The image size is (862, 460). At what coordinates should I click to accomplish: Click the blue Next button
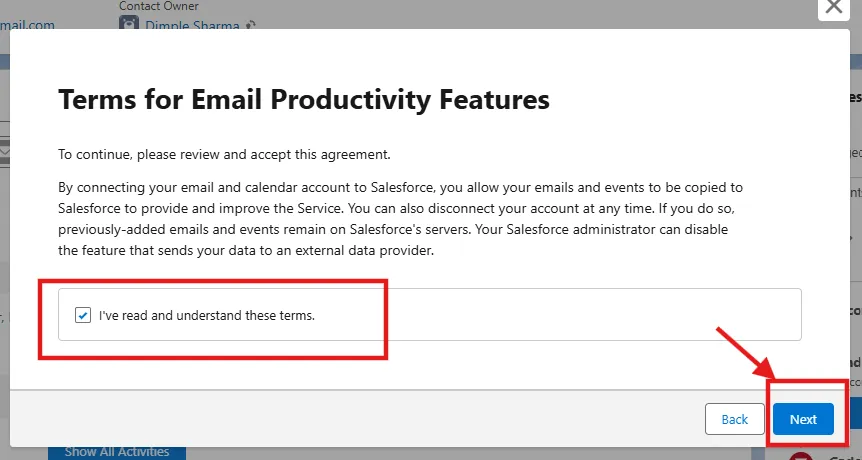[803, 419]
